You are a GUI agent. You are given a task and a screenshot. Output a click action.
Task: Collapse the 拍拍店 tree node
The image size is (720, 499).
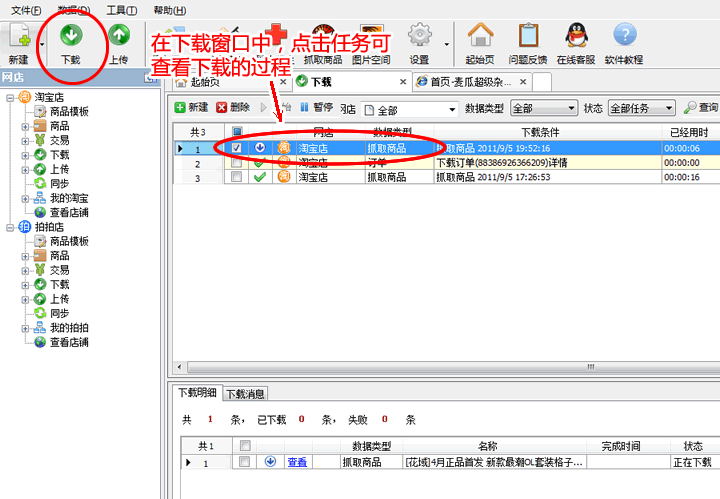click(10, 227)
